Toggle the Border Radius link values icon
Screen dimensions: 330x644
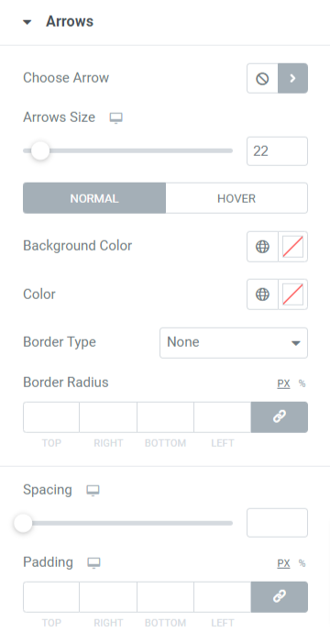279,416
